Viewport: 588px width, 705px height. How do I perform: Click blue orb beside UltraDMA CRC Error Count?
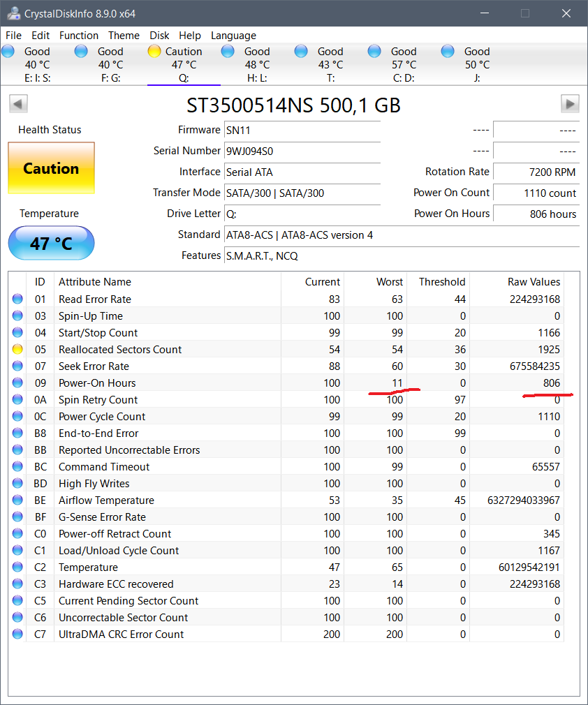click(x=17, y=634)
